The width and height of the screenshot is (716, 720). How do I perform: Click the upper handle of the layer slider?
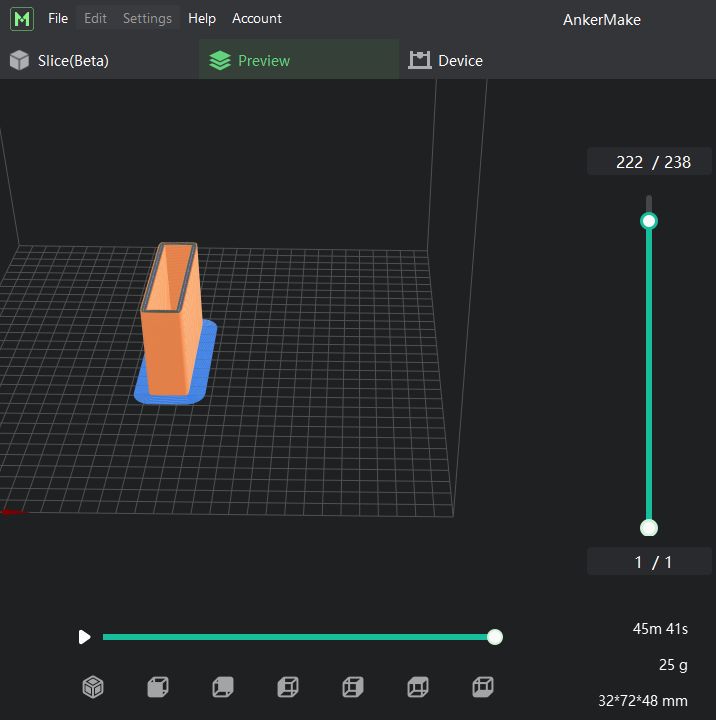click(649, 221)
